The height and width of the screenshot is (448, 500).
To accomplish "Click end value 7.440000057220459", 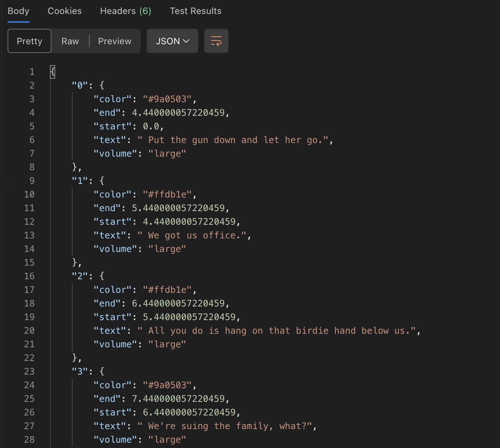I will pyautogui.click(x=178, y=399).
